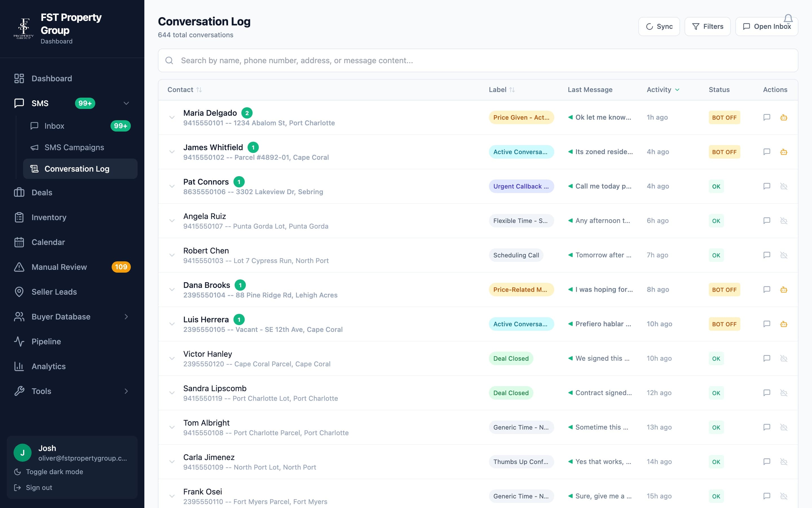Open message icon in Angela Ruiz row
This screenshot has width=812, height=508.
(767, 221)
